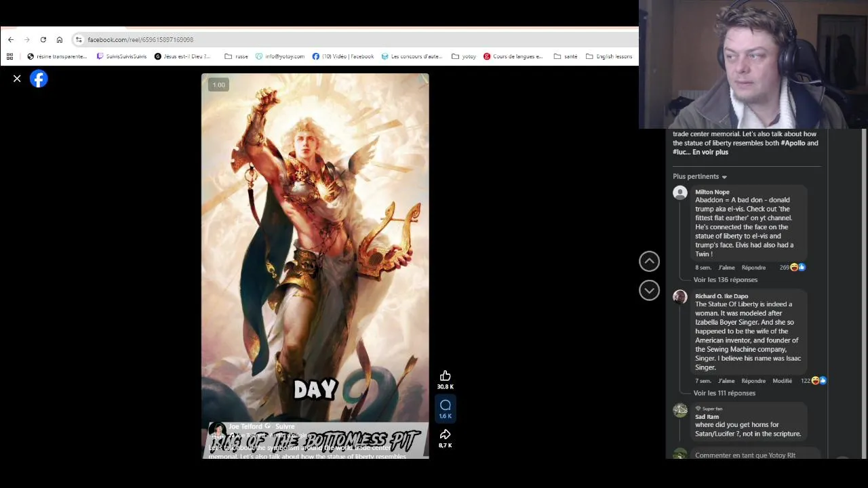The image size is (868, 488).
Task: Follow Joe Telford via Suivre
Action: tap(285, 426)
